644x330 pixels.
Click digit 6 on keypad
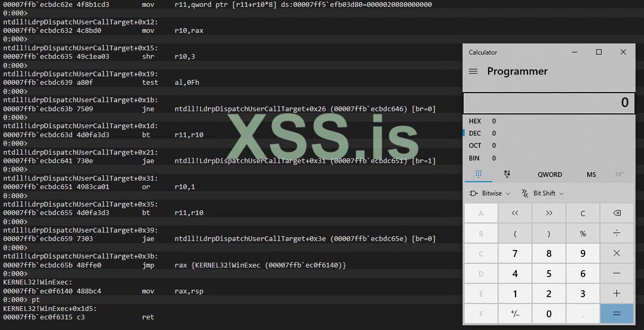click(x=582, y=273)
